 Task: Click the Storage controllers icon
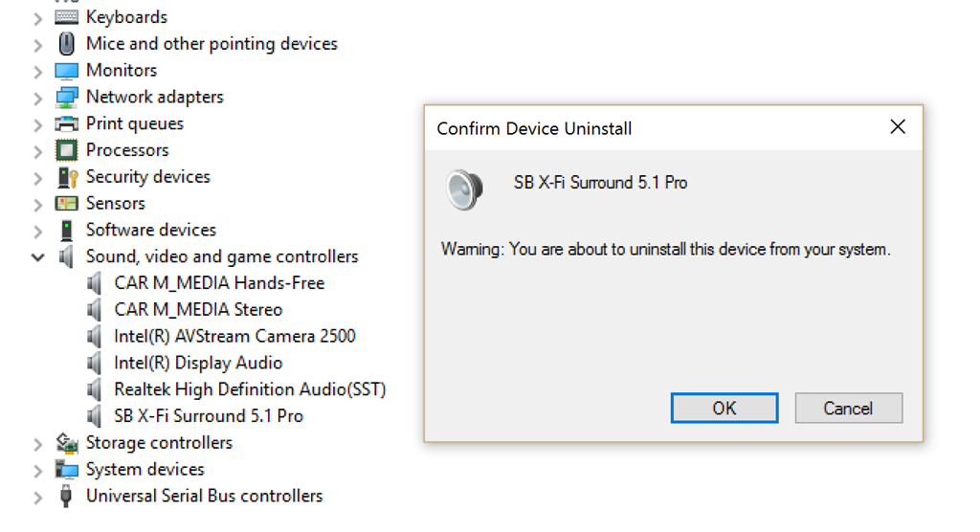[66, 443]
